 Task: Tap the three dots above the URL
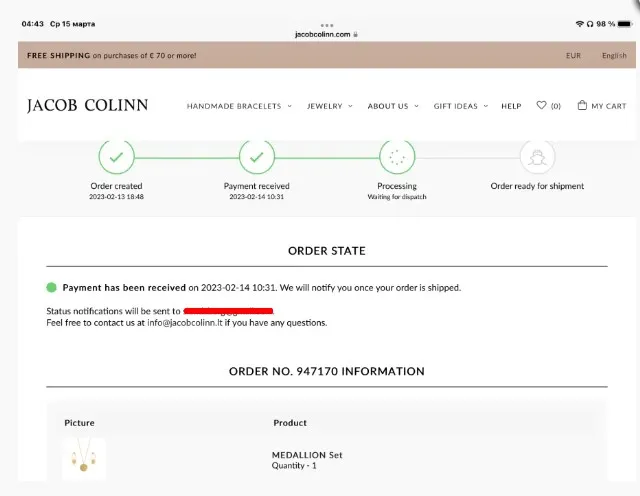pos(327,25)
